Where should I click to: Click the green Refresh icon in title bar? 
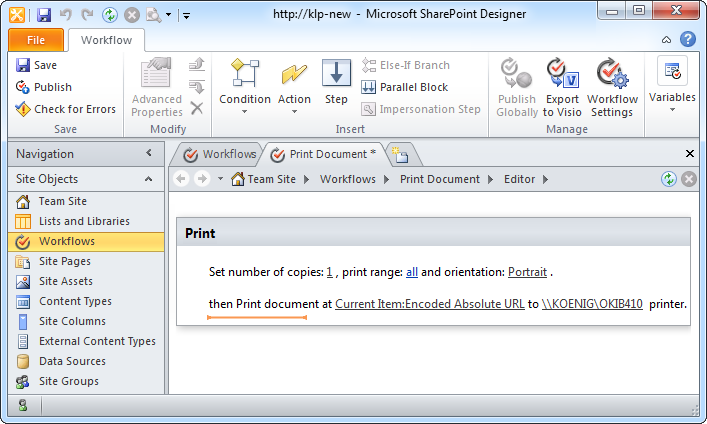pos(110,15)
